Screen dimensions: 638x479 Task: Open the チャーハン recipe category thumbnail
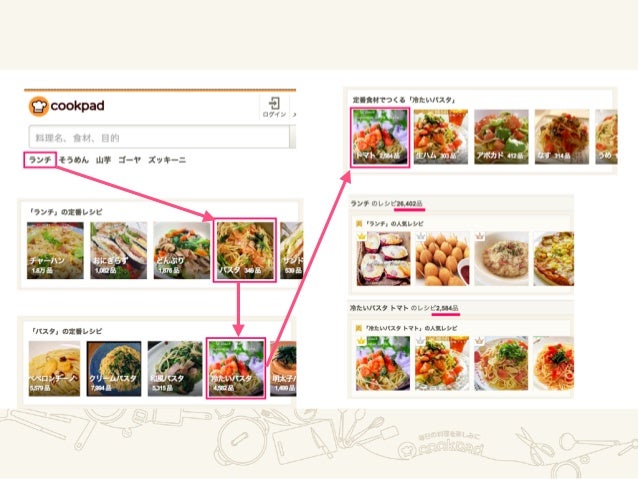point(55,250)
